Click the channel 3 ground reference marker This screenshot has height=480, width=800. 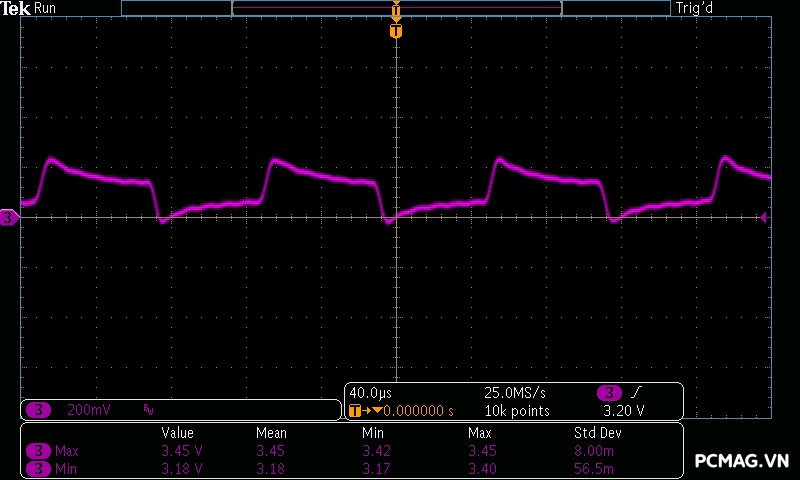click(x=9, y=217)
